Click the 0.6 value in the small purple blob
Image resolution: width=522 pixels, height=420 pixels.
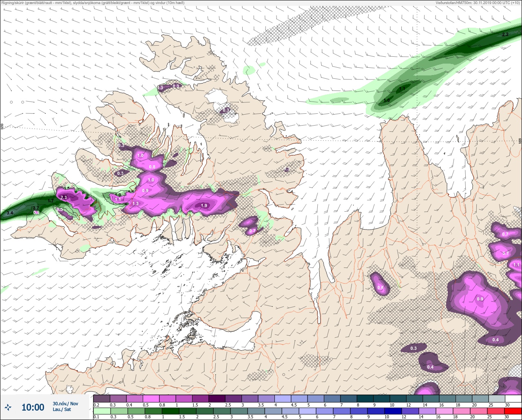(x=380, y=287)
